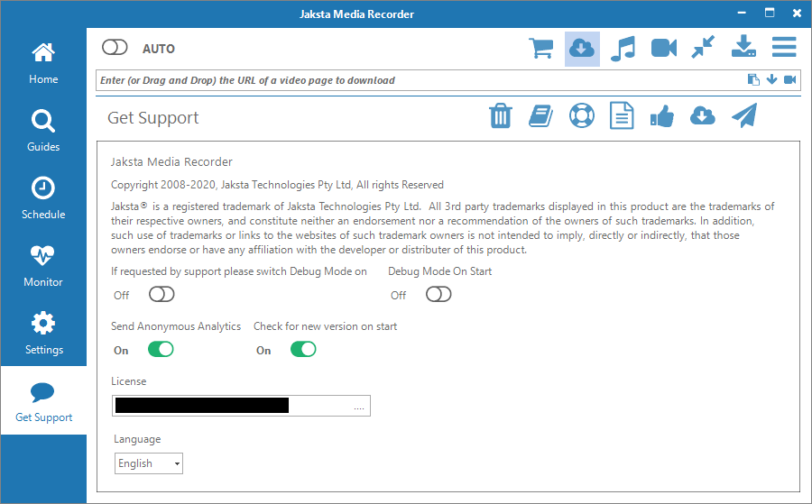Screen dimensions: 812x504
Task: Toggle the AUTO mode switch
Action: tap(115, 48)
